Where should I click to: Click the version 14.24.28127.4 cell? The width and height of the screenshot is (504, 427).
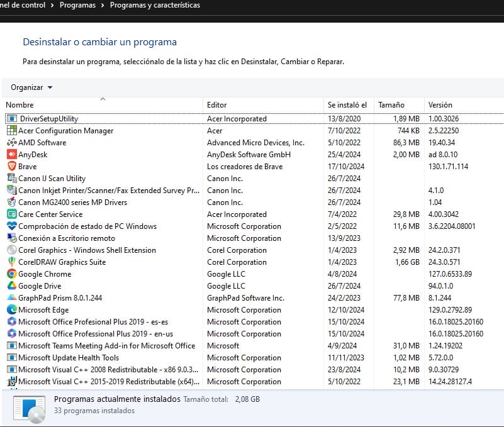pyautogui.click(x=450, y=382)
